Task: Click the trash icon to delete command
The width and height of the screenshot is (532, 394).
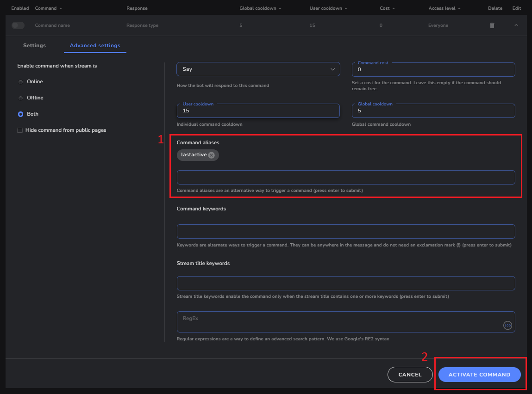Action: (492, 25)
